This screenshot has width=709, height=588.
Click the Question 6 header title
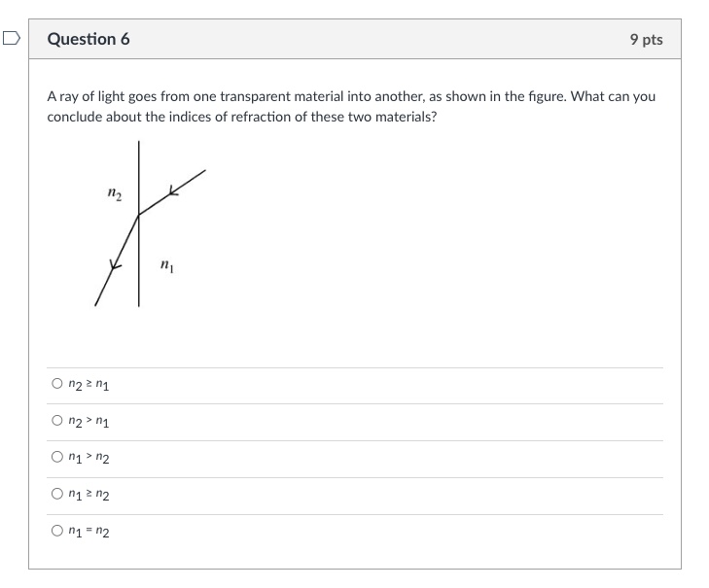click(x=89, y=39)
